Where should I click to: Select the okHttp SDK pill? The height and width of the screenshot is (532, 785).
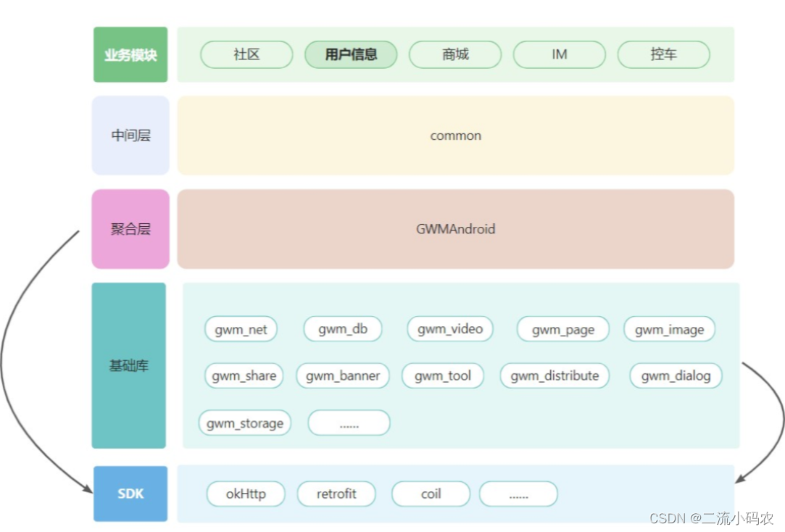pyautogui.click(x=246, y=494)
